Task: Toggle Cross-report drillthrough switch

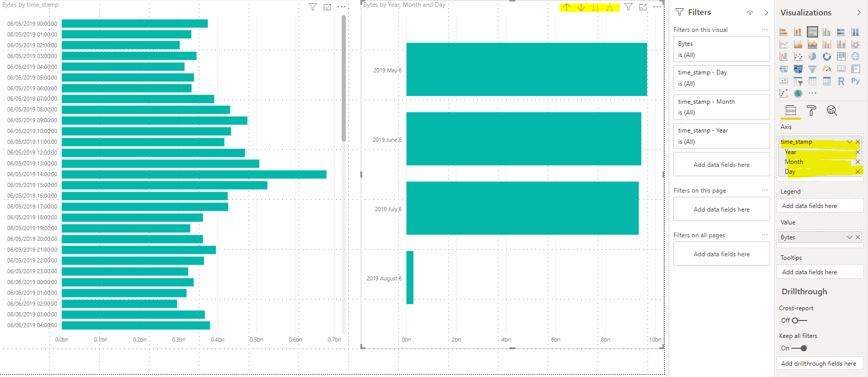Action: (x=799, y=321)
